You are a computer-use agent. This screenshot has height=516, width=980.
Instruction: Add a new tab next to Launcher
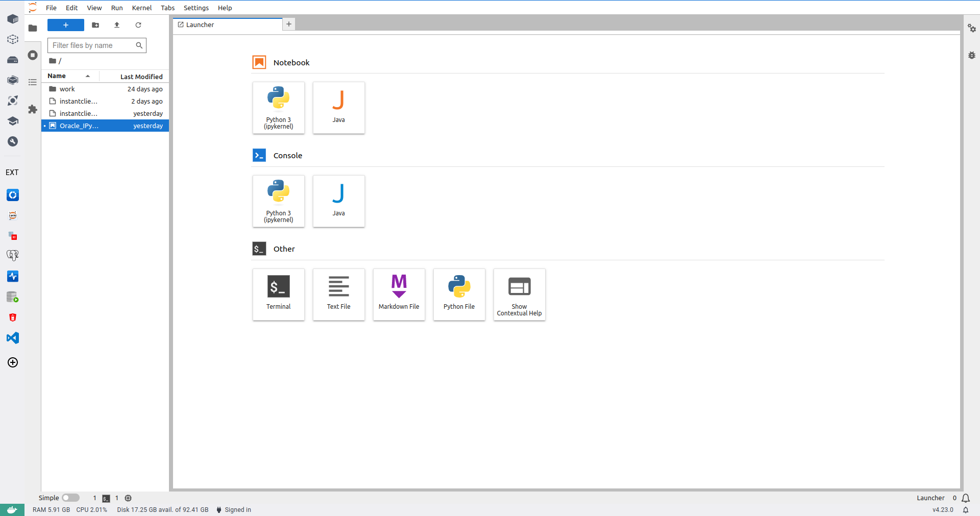click(x=289, y=24)
